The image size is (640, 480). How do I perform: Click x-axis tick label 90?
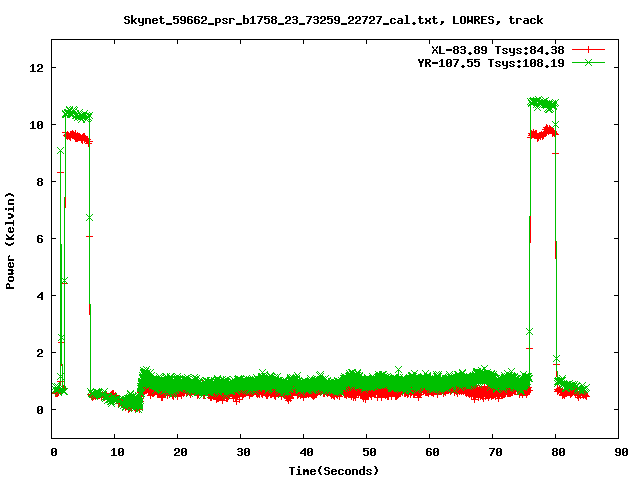[621, 452]
